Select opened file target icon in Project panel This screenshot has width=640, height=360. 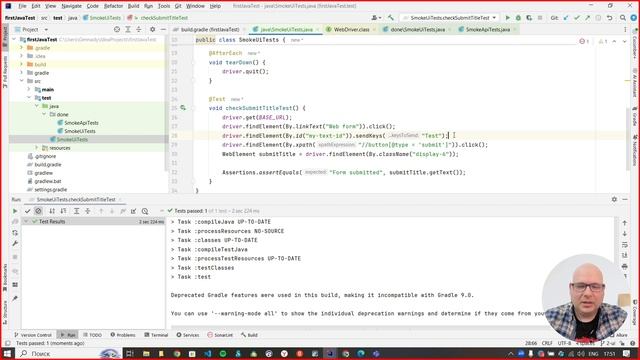point(117,29)
